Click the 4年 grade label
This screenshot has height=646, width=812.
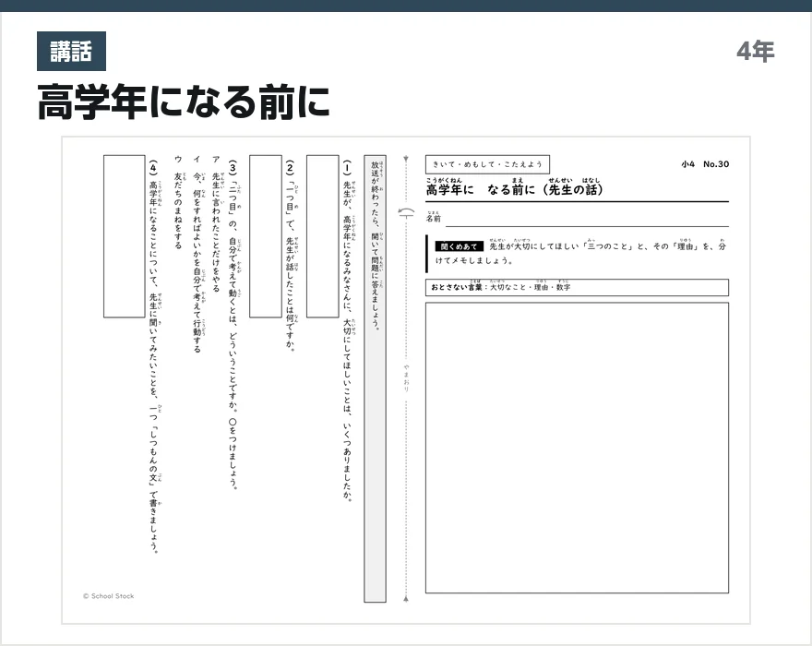pyautogui.click(x=756, y=52)
